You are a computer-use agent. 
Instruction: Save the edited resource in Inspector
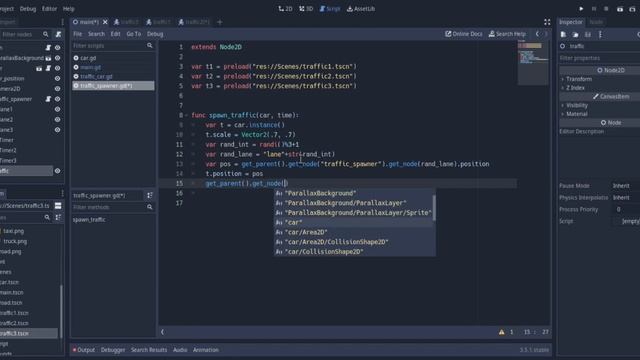588,35
